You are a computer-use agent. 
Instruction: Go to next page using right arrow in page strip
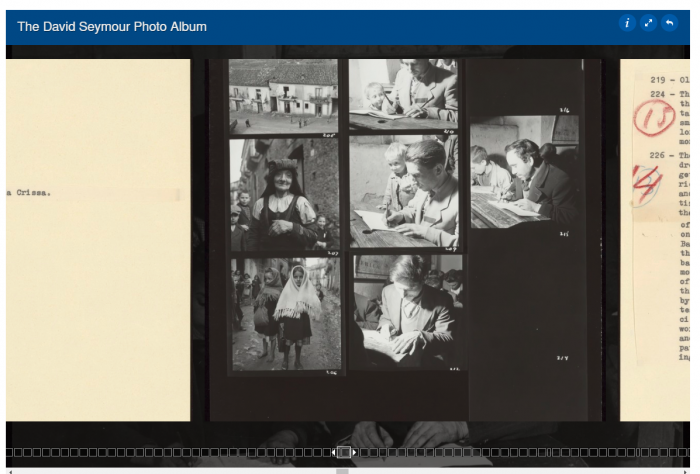354,452
